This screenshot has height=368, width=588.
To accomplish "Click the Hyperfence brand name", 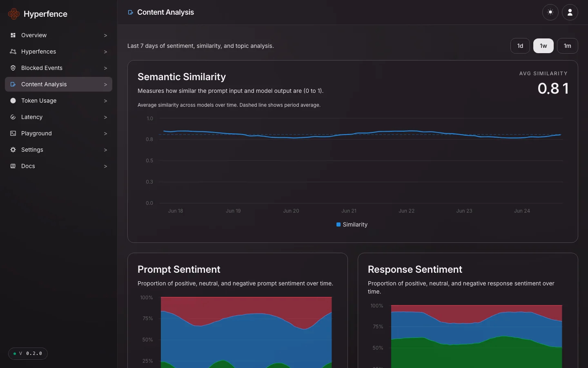I will (45, 14).
